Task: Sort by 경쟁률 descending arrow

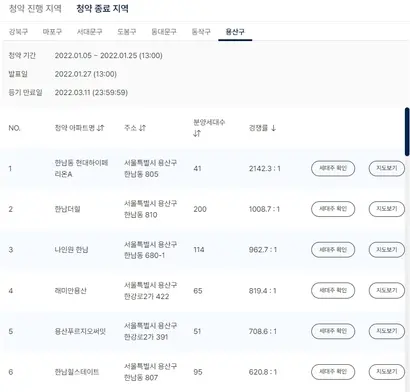Action: (273, 128)
